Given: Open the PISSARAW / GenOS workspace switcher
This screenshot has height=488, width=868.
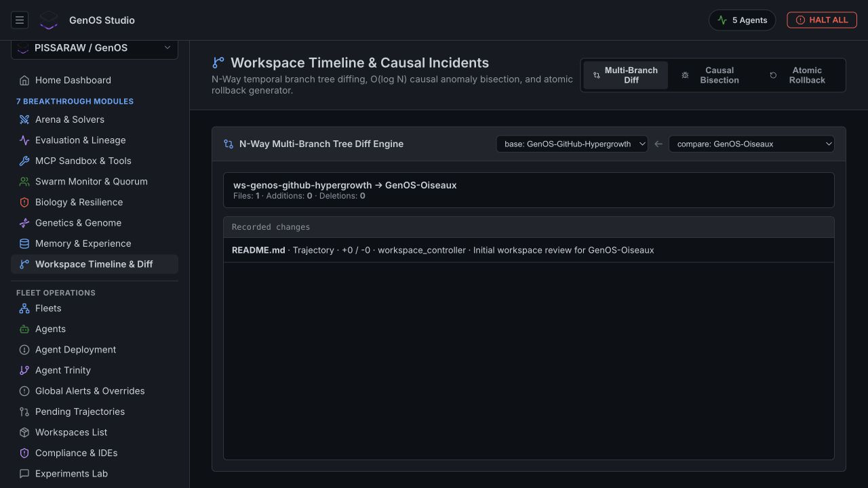Looking at the screenshot, I should 94,48.
